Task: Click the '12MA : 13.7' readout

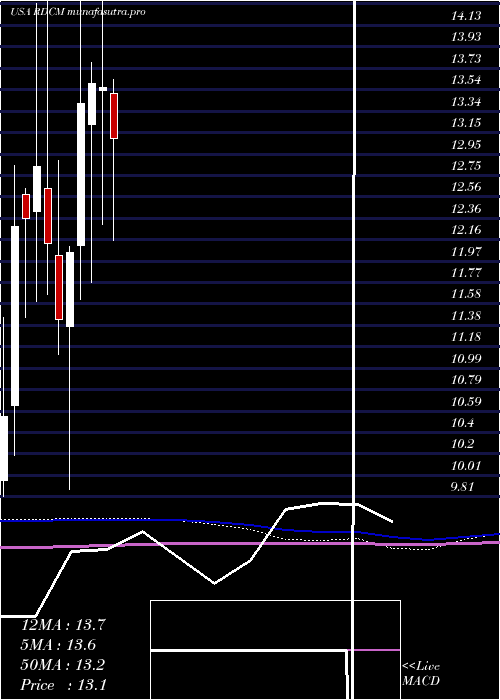Action: click(x=63, y=625)
